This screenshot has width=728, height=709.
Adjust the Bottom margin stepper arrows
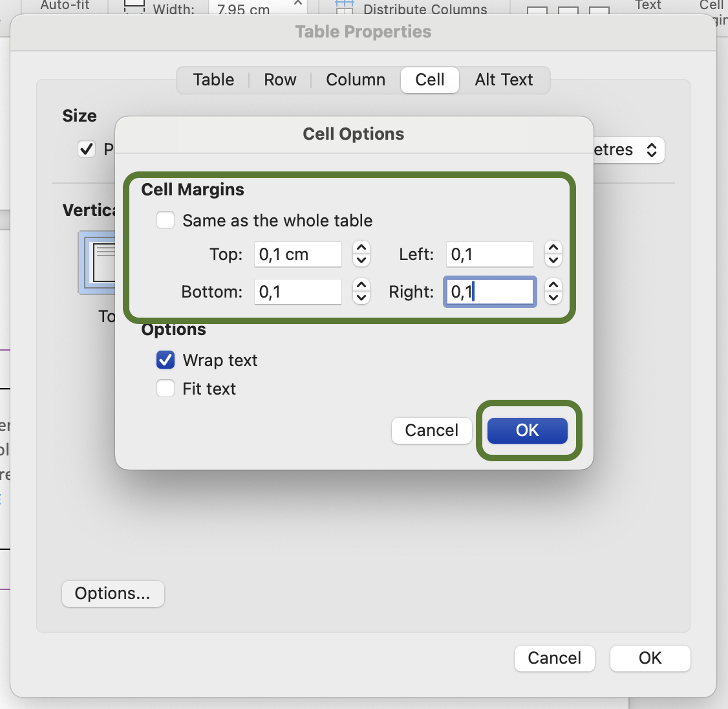coord(361,291)
